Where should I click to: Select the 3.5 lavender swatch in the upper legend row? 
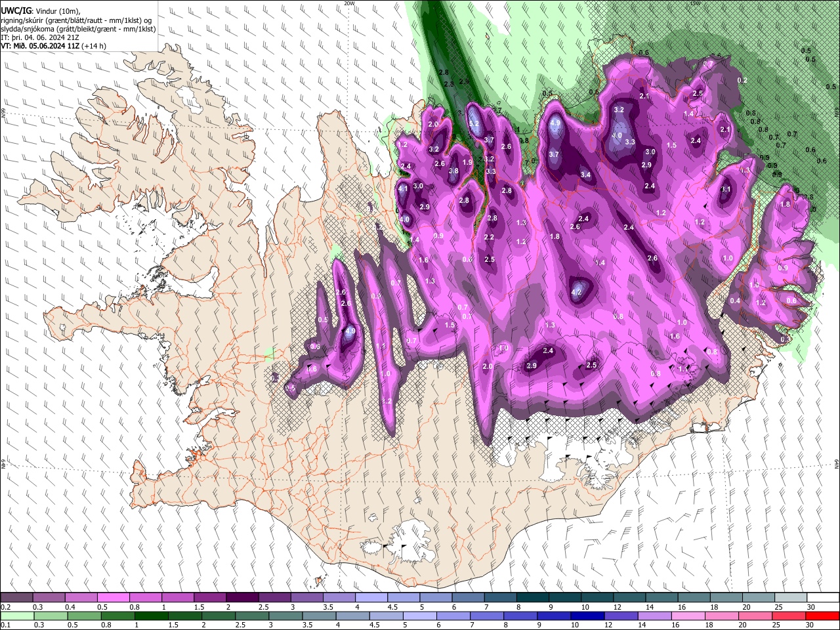[339, 598]
